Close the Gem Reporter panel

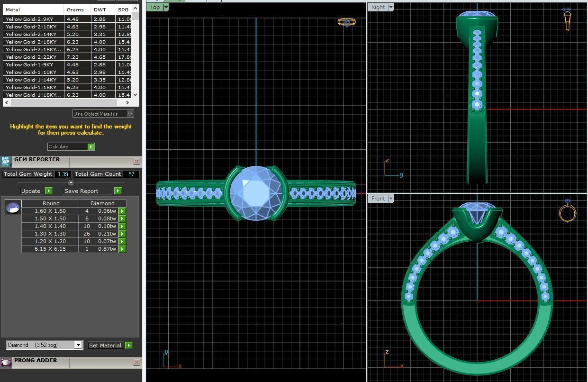(x=136, y=162)
